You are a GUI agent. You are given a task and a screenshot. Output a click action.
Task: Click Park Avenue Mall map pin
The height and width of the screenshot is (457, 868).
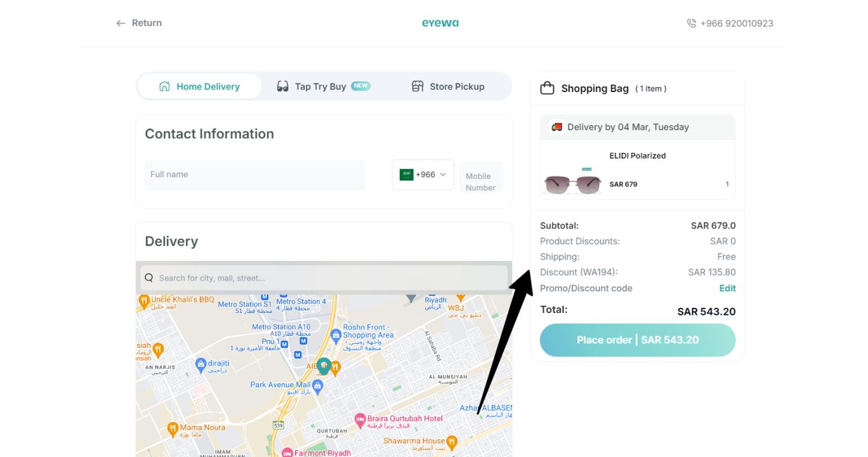318,385
